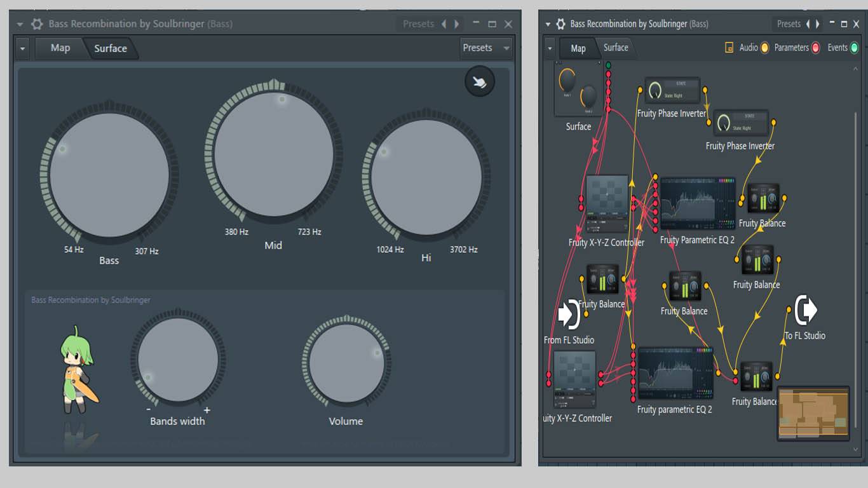
Task: Click Presets label in Map-view title bar
Action: (x=789, y=24)
